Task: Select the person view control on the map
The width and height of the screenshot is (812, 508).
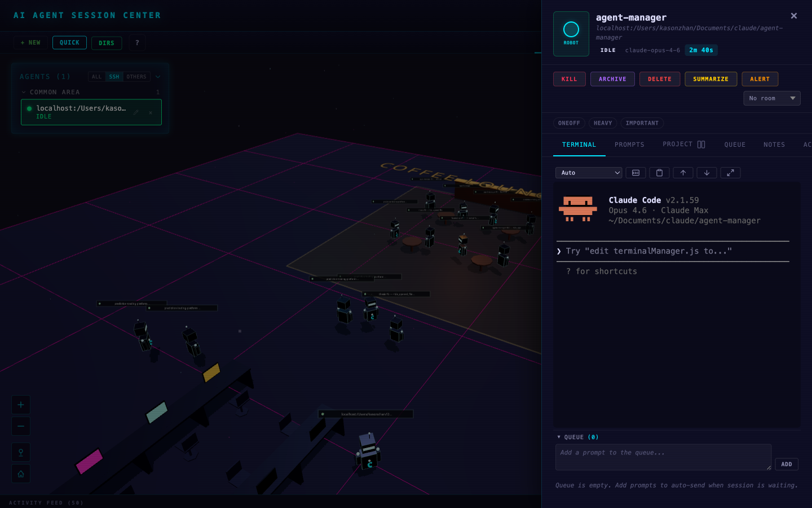Action: click(20, 452)
